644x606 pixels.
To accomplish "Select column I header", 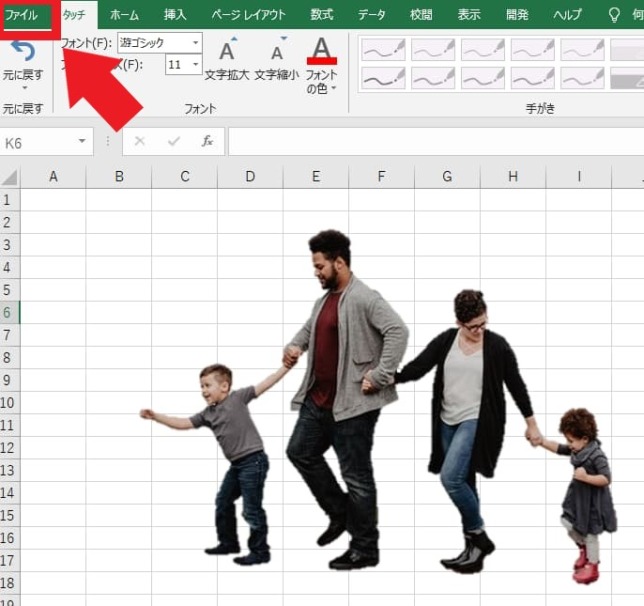I will point(579,177).
